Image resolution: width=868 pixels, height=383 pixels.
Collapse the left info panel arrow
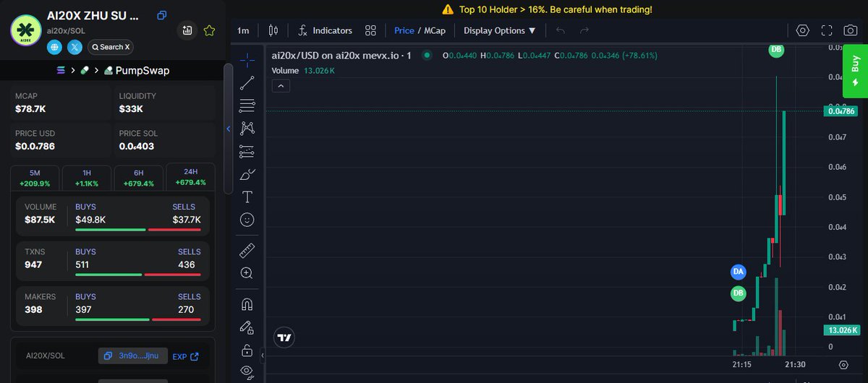coord(229,129)
